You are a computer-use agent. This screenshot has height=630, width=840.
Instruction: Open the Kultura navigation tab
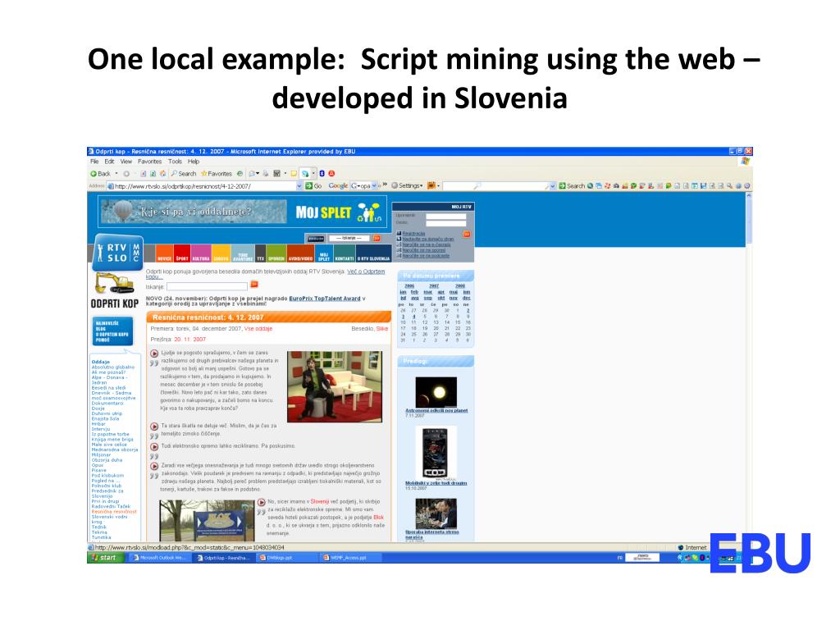201,253
